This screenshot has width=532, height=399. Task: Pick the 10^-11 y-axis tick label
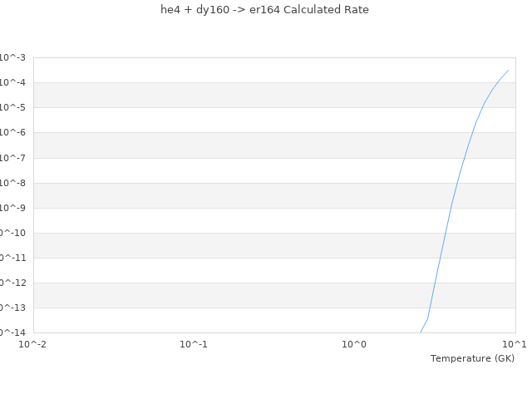12,258
